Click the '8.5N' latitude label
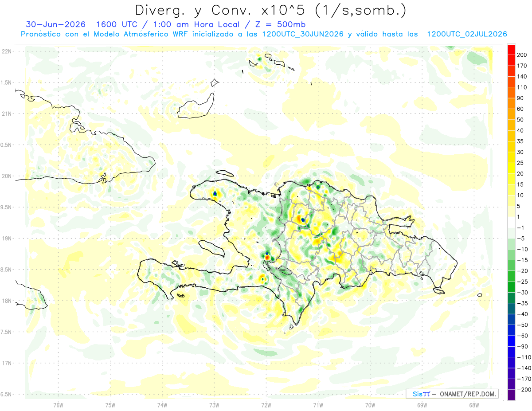Viewport: 532px width, 411px height. [6, 270]
